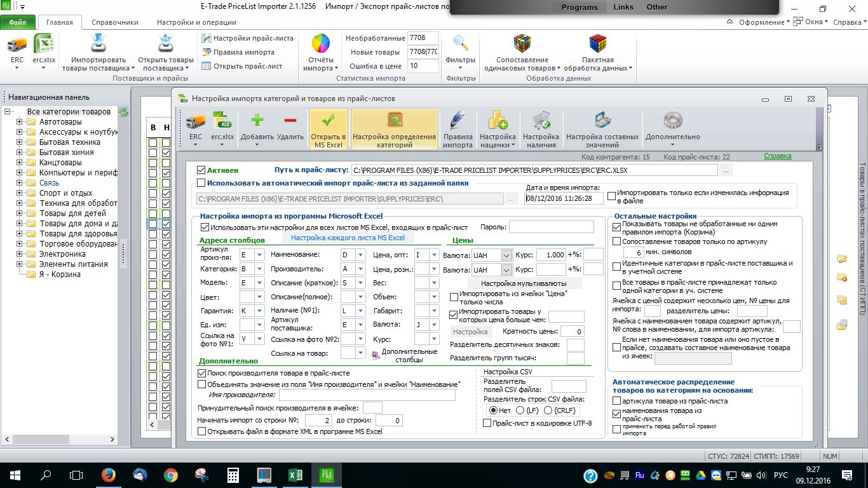The height and width of the screenshot is (488, 868).
Task: Open Настройка составных значений icon
Action: point(602,121)
